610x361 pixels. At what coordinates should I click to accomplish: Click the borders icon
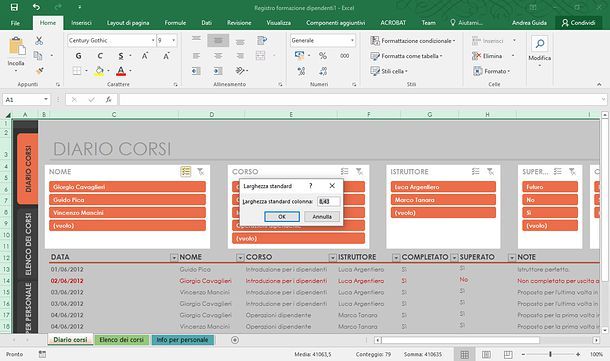click(x=77, y=71)
